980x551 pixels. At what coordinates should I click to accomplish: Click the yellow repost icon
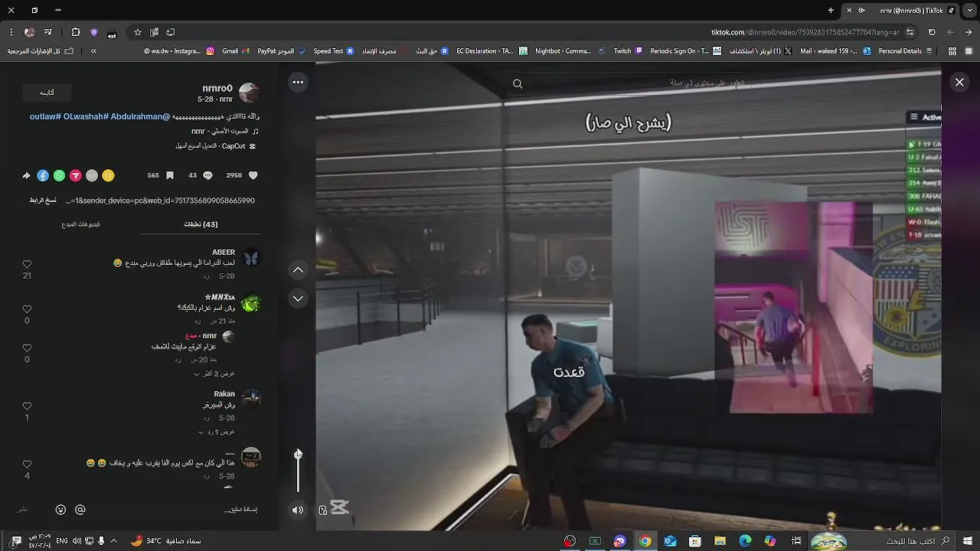(108, 175)
